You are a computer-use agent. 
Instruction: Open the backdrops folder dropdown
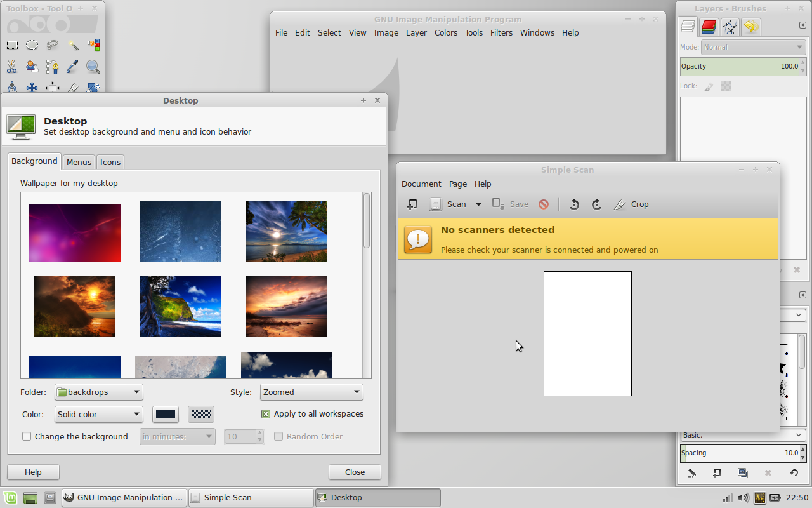(x=98, y=392)
